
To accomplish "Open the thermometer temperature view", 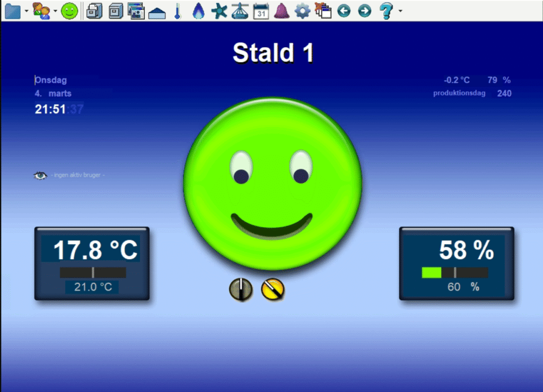I will tap(177, 11).
